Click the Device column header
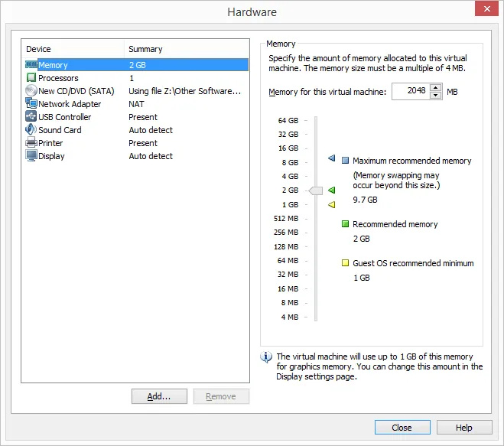The height and width of the screenshot is (446, 504). [73, 49]
